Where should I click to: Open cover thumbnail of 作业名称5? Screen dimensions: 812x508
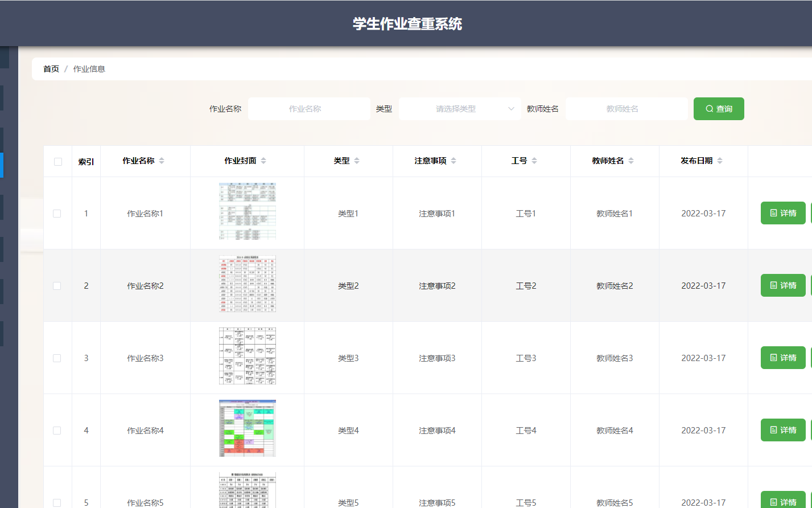click(x=248, y=490)
